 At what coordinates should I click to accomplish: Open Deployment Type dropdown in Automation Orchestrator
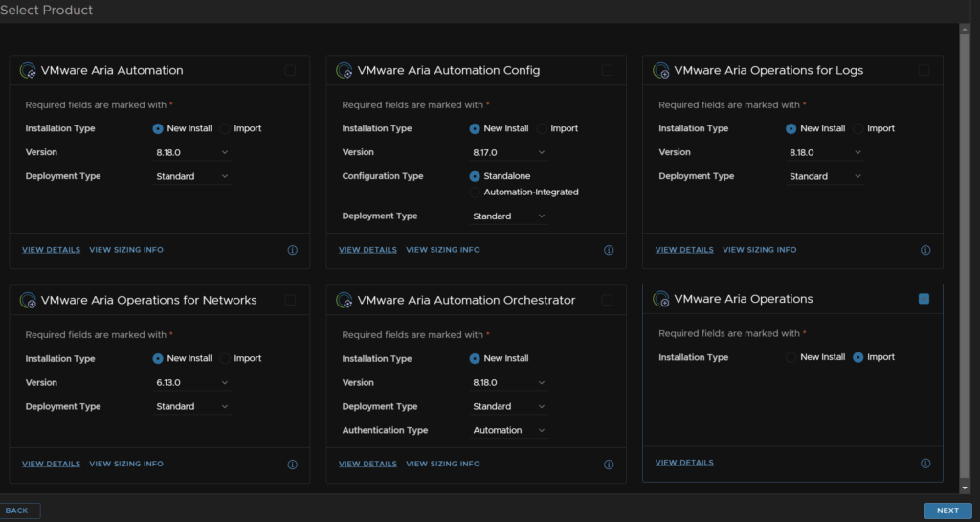(509, 406)
